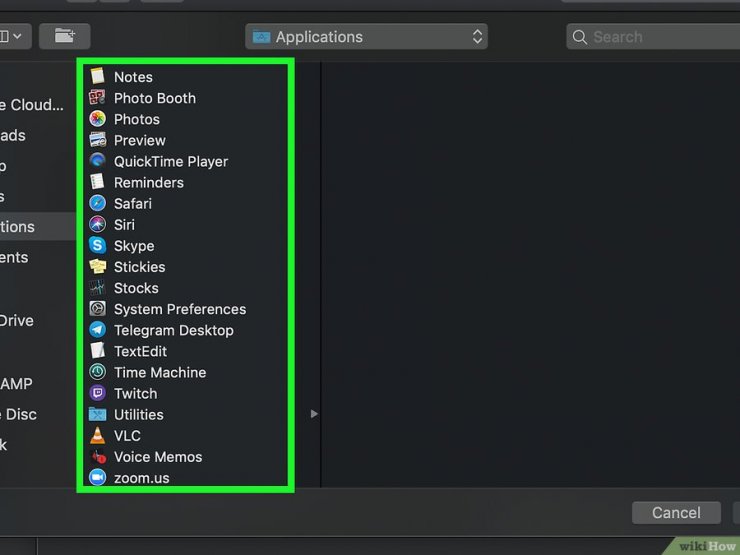Select the "Preview" name
The width and height of the screenshot is (740, 555).
[x=140, y=140]
